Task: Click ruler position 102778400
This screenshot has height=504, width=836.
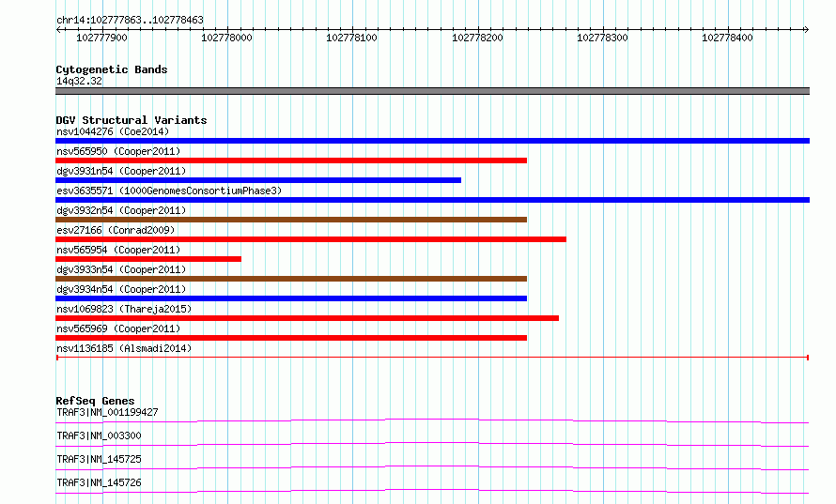Action: click(727, 38)
